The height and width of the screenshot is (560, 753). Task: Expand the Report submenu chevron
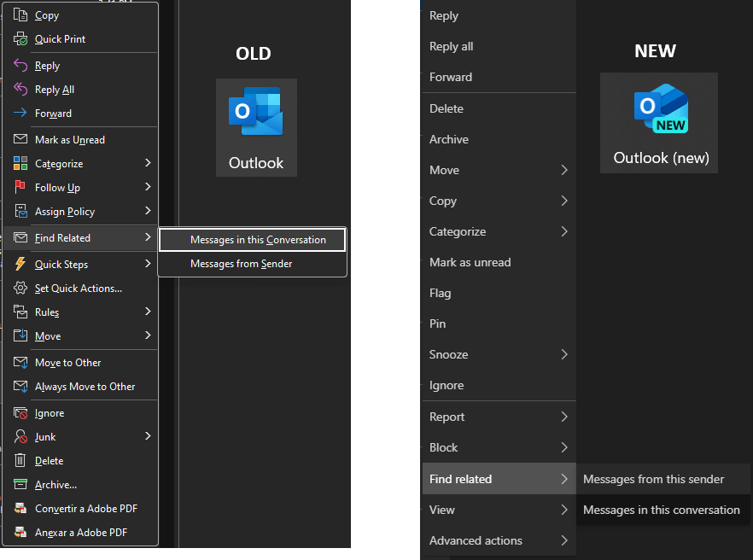pyautogui.click(x=564, y=417)
